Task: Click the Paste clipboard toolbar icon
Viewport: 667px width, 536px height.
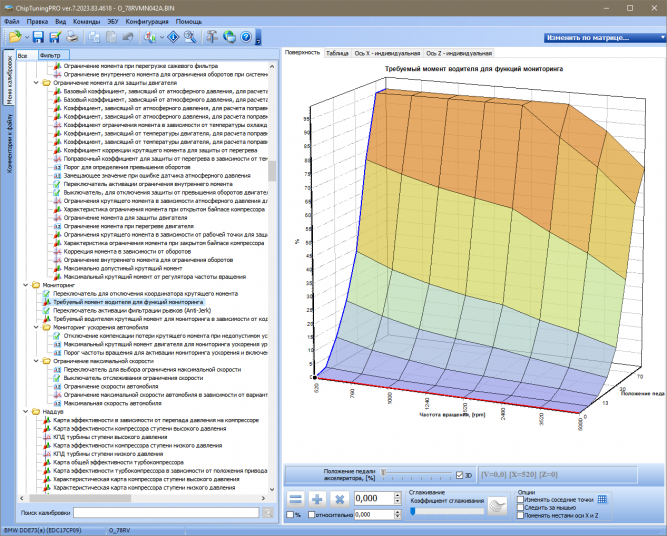Action: pyautogui.click(x=111, y=37)
